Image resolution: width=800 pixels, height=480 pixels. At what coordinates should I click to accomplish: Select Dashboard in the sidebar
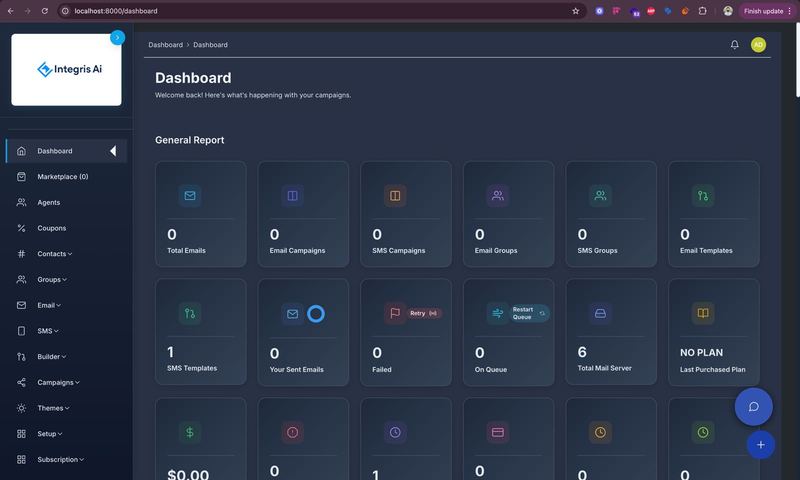[x=66, y=151]
